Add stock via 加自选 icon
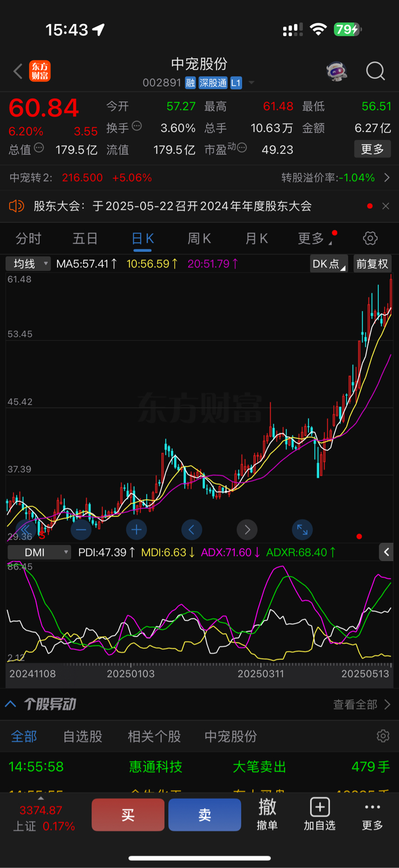Viewport: 399px width, 868px height. coord(320,814)
